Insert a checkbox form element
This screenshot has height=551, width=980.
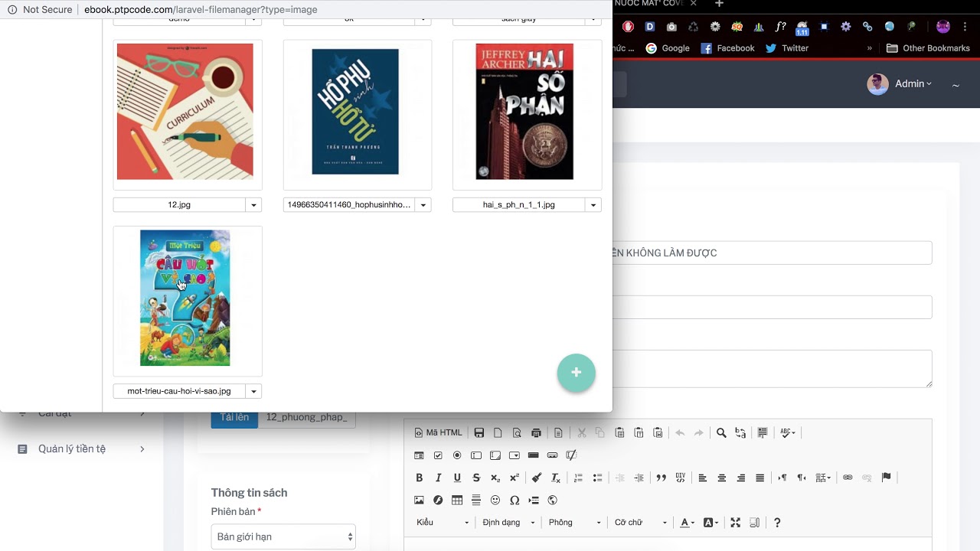coord(438,455)
